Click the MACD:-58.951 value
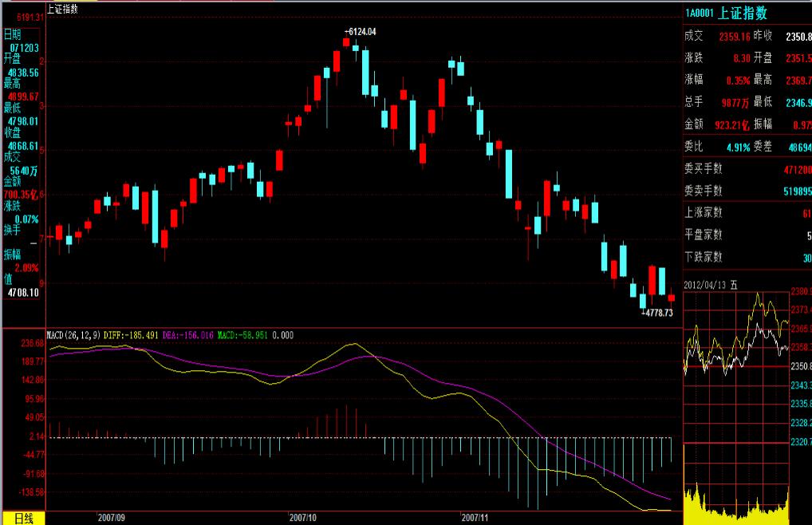 tap(242, 335)
